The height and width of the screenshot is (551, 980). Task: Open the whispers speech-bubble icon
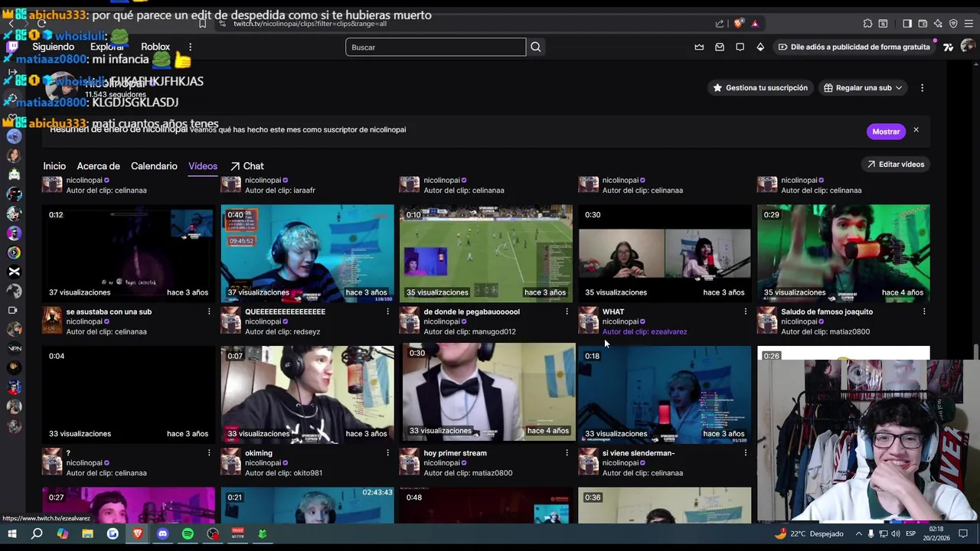pyautogui.click(x=740, y=47)
